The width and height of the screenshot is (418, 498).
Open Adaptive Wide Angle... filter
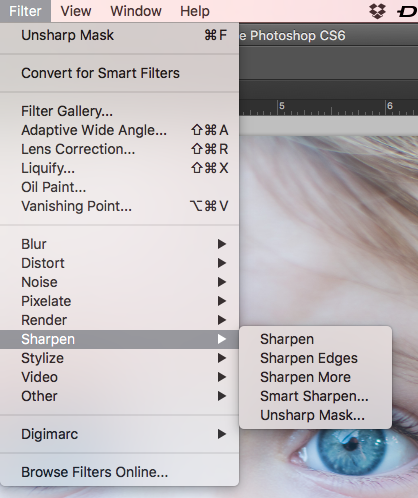pos(119,130)
